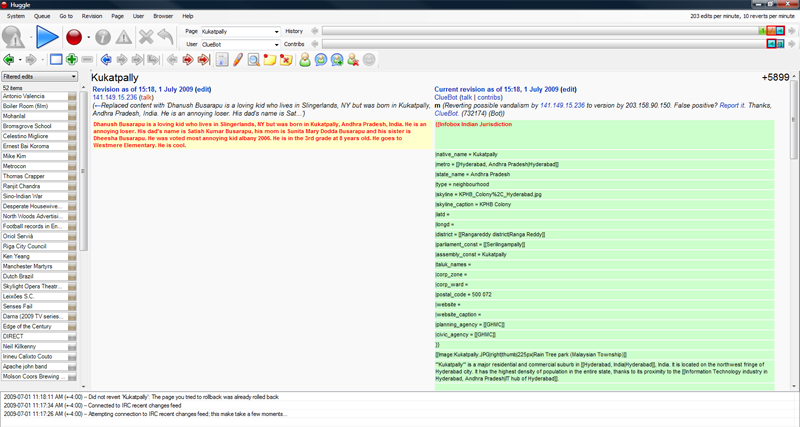
Task: Click the red next contribution arrow
Action: coord(188,60)
